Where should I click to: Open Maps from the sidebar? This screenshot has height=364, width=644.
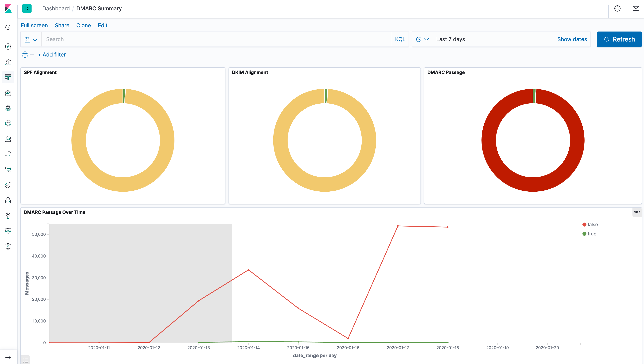pos(8,108)
